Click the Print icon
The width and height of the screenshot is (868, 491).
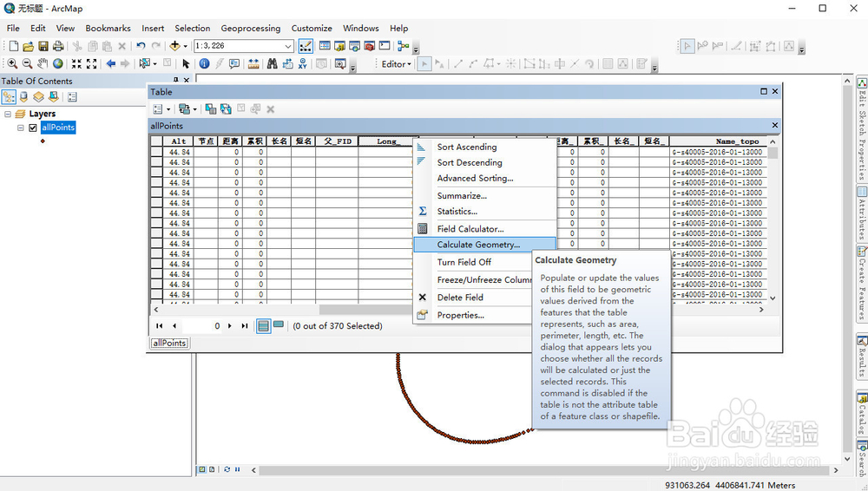[x=58, y=46]
